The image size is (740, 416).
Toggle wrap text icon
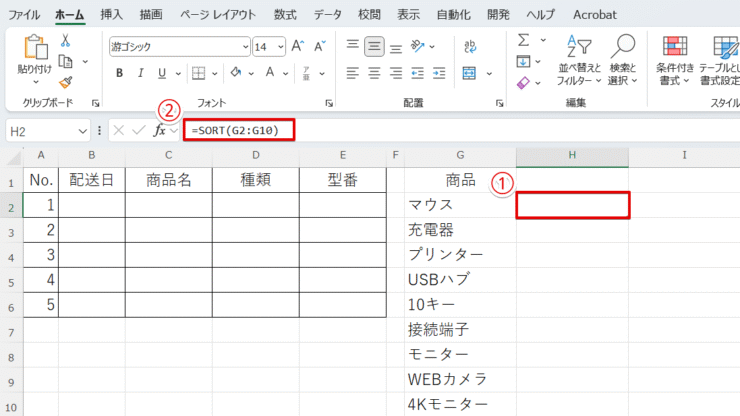(x=470, y=46)
